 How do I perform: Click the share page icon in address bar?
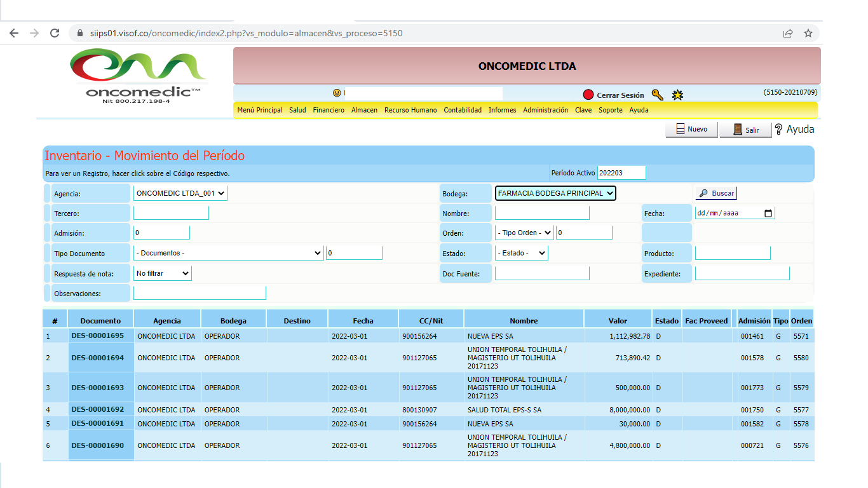pyautogui.click(x=788, y=33)
